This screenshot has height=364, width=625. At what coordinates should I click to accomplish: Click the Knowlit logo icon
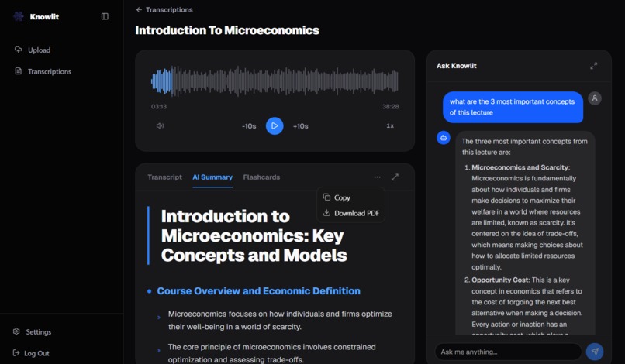(x=19, y=16)
